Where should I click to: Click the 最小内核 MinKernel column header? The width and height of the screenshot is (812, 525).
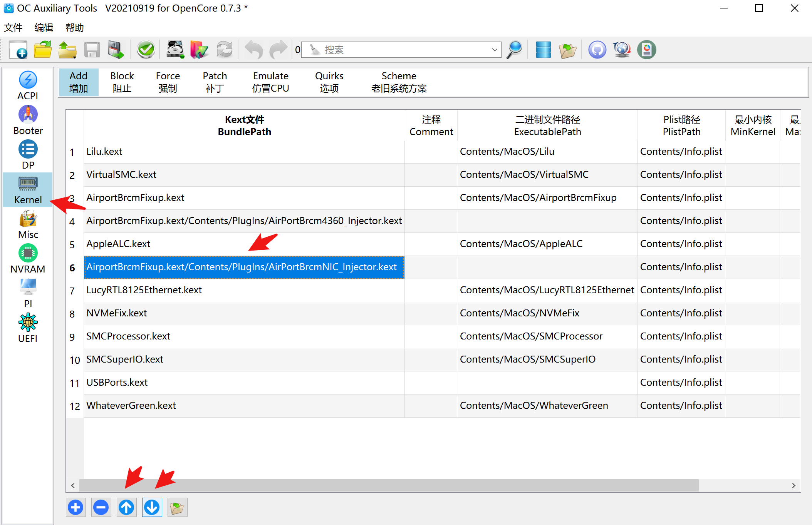(x=753, y=125)
